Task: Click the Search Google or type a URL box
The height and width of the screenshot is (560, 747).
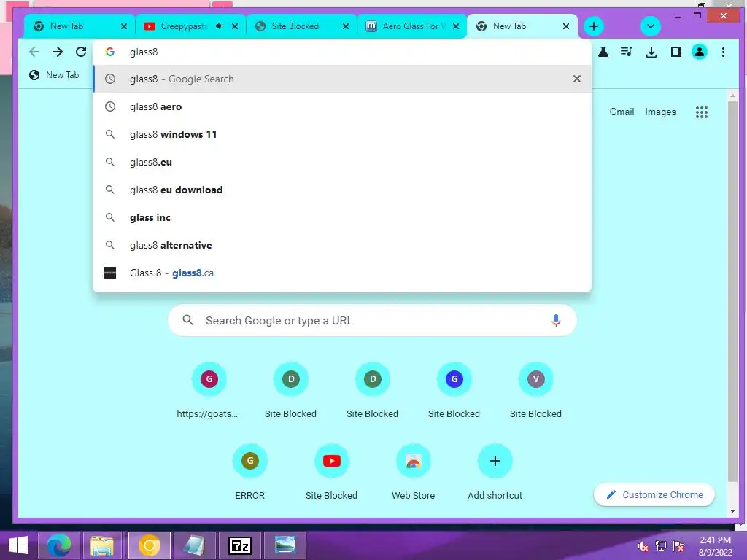Action: 372,321
